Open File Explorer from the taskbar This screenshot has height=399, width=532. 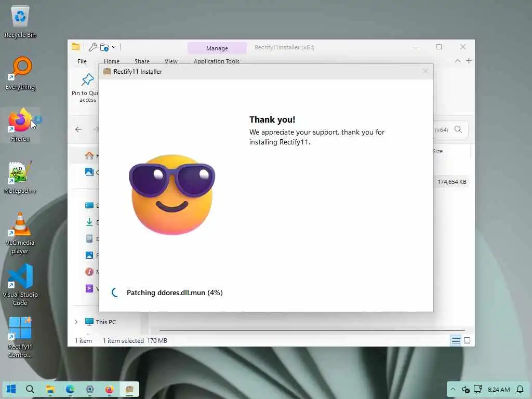[50, 389]
